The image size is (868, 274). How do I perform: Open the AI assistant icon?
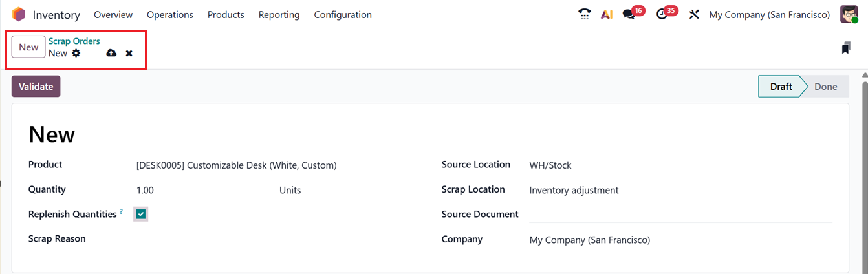point(607,14)
